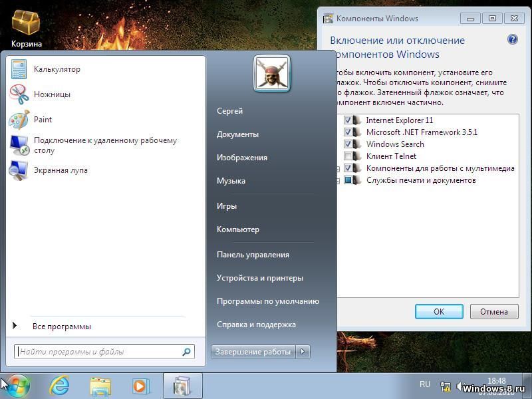The image size is (532, 399).
Task: Click the Windows Search feature icon
Action: (357, 144)
